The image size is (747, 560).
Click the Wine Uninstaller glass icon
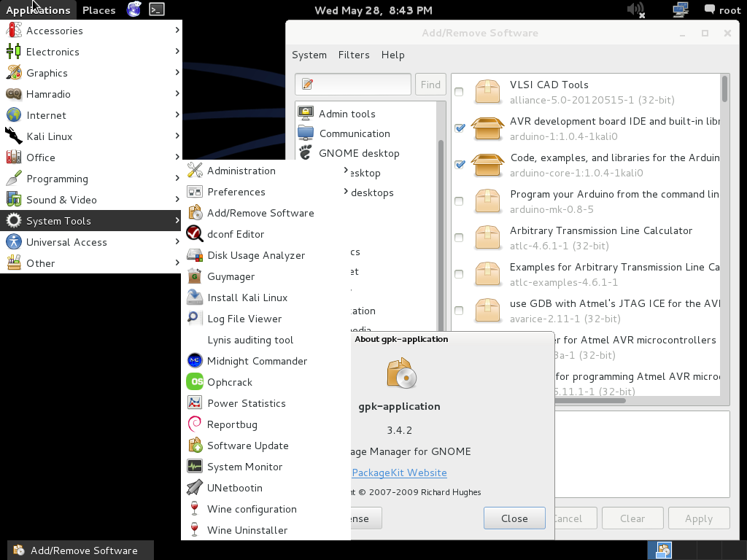(195, 530)
